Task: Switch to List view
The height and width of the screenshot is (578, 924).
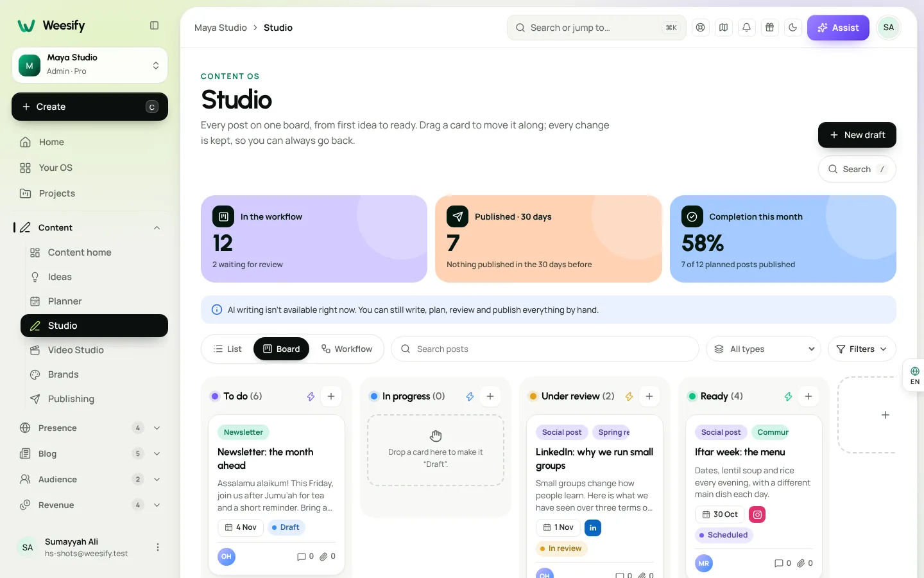Action: point(228,349)
